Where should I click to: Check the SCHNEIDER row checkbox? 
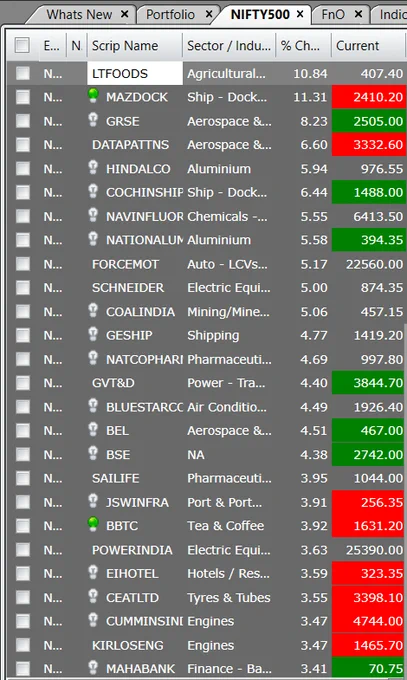pos(23,288)
